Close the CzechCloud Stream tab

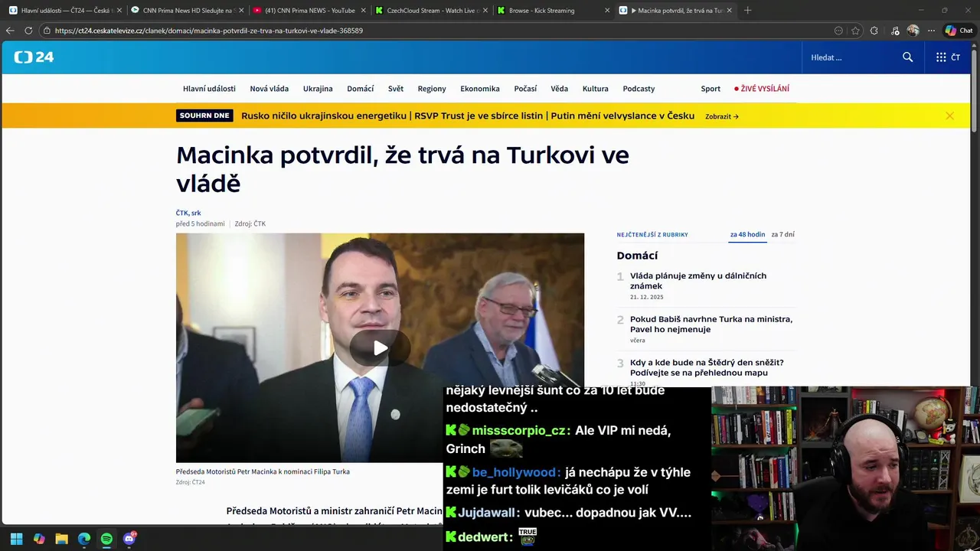coord(485,10)
